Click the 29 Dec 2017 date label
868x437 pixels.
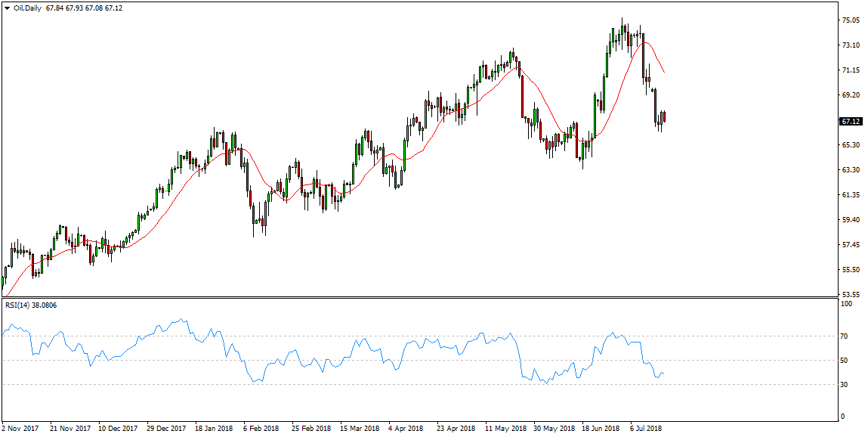(x=165, y=428)
